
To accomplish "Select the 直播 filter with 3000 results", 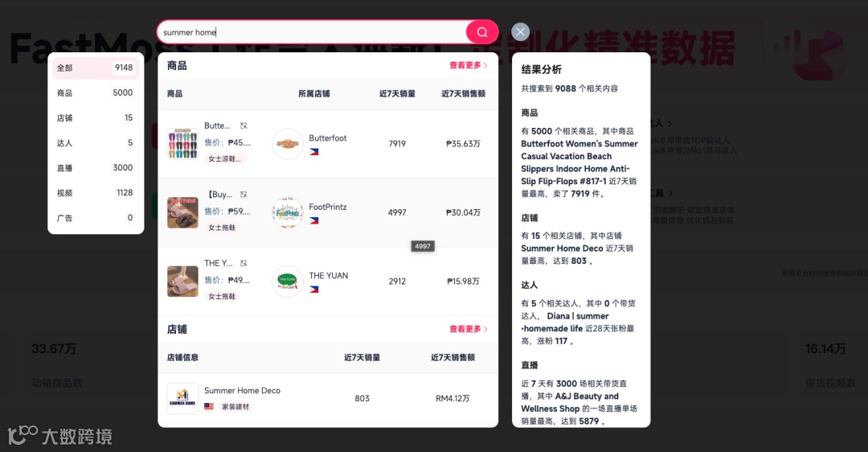I will point(95,167).
